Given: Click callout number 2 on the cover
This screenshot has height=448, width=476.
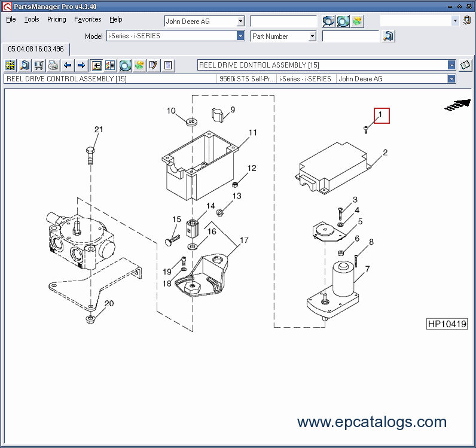Looking at the screenshot, I should click(385, 153).
